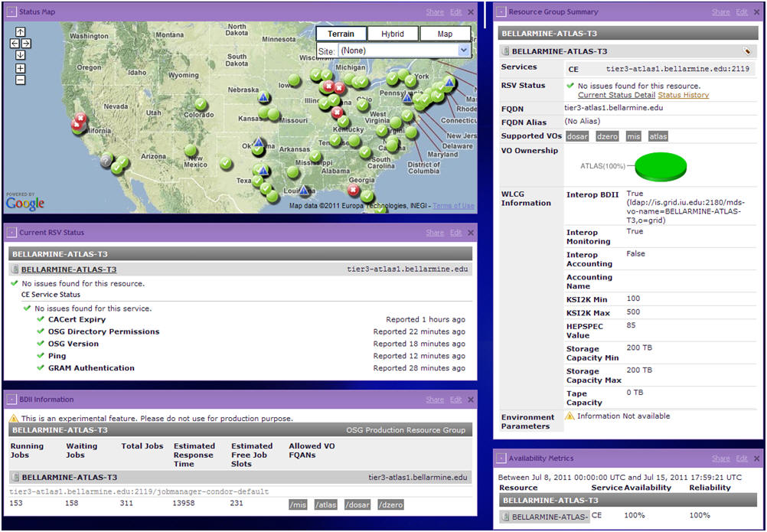Click the /dosar FQAN tag
This screenshot has width=767, height=532.
[357, 504]
